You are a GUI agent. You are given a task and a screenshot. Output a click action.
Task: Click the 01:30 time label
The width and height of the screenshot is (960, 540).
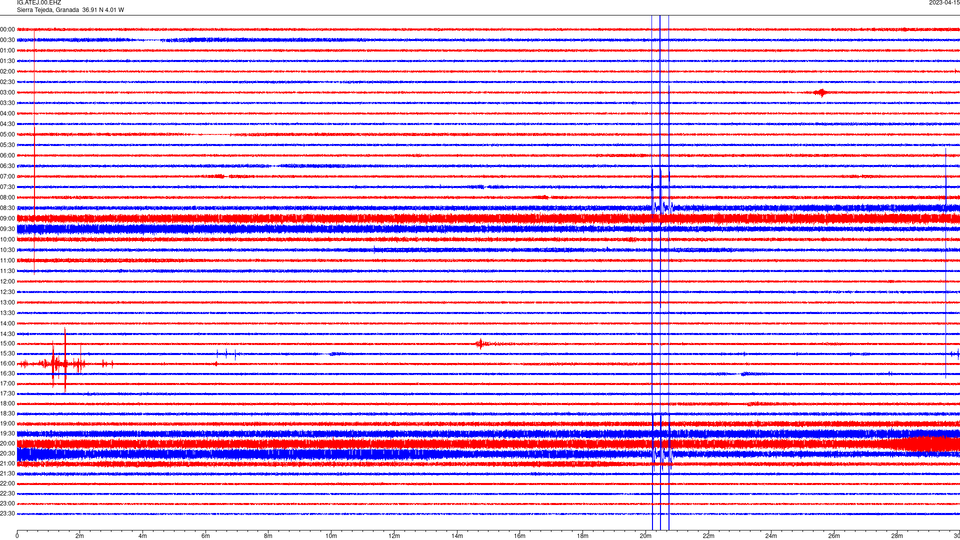pos(7,61)
